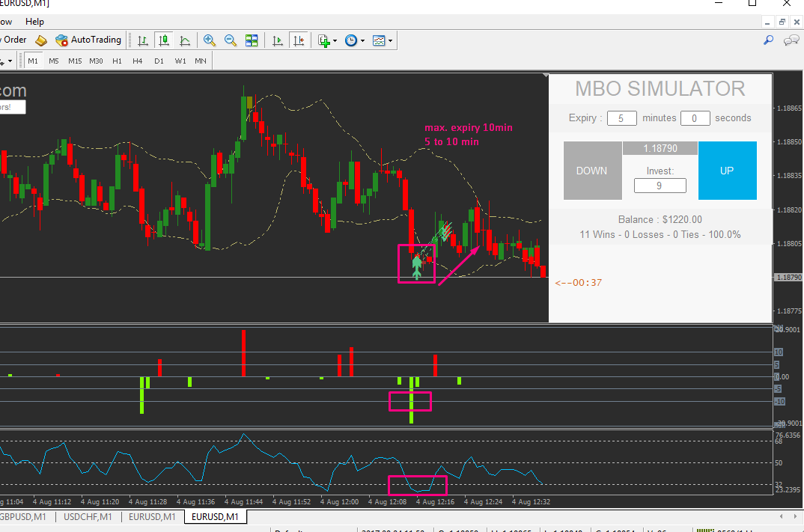Switch to candlestick chart mode
Image resolution: width=804 pixels, height=532 pixels.
coord(164,40)
